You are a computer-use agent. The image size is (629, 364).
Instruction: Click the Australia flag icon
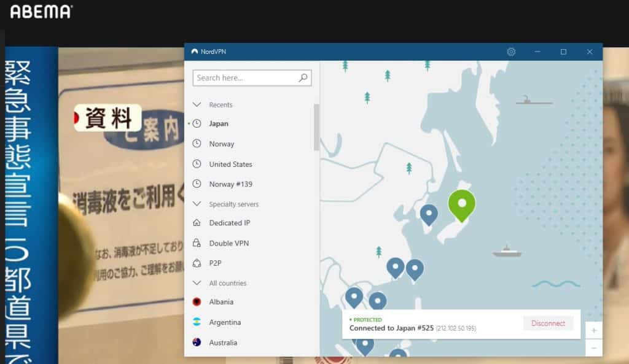(x=197, y=343)
